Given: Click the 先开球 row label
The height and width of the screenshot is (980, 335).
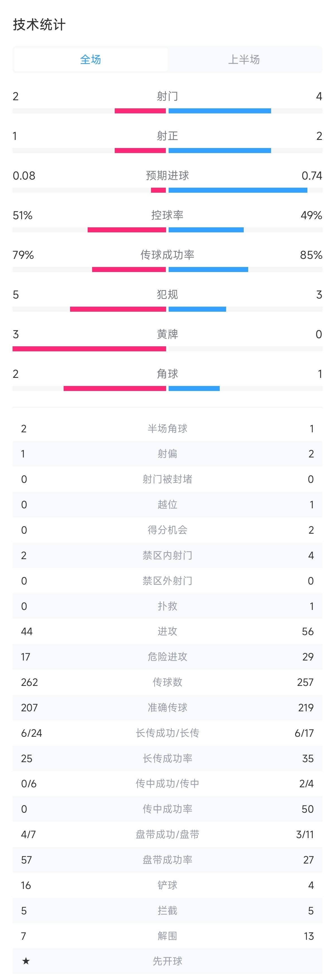Looking at the screenshot, I should point(167,961).
